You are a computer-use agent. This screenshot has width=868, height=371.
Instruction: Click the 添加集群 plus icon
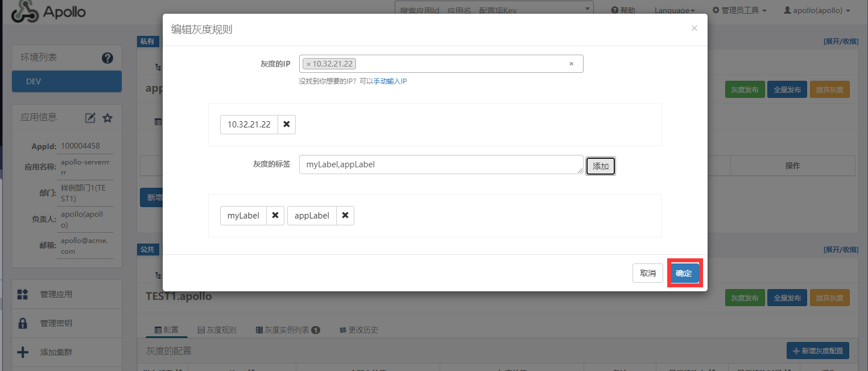pyautogui.click(x=23, y=352)
